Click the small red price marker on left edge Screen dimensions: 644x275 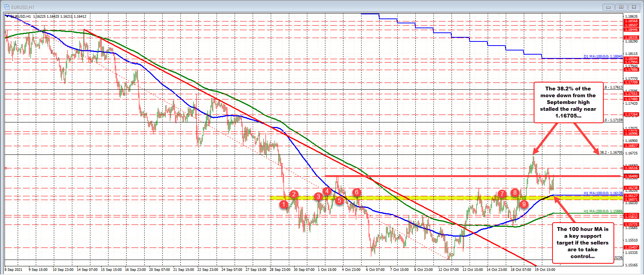[6, 168]
